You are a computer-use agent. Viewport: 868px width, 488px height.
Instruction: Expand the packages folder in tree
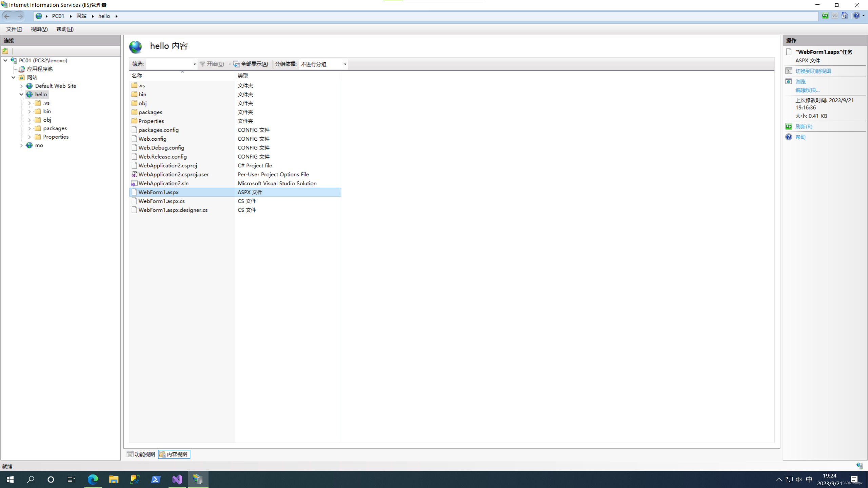pyautogui.click(x=29, y=128)
